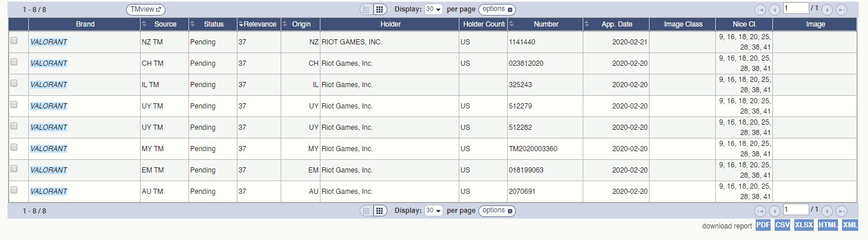Go to previous page using bottom pager
Image resolution: width=868 pixels, height=240 pixels.
(775, 211)
